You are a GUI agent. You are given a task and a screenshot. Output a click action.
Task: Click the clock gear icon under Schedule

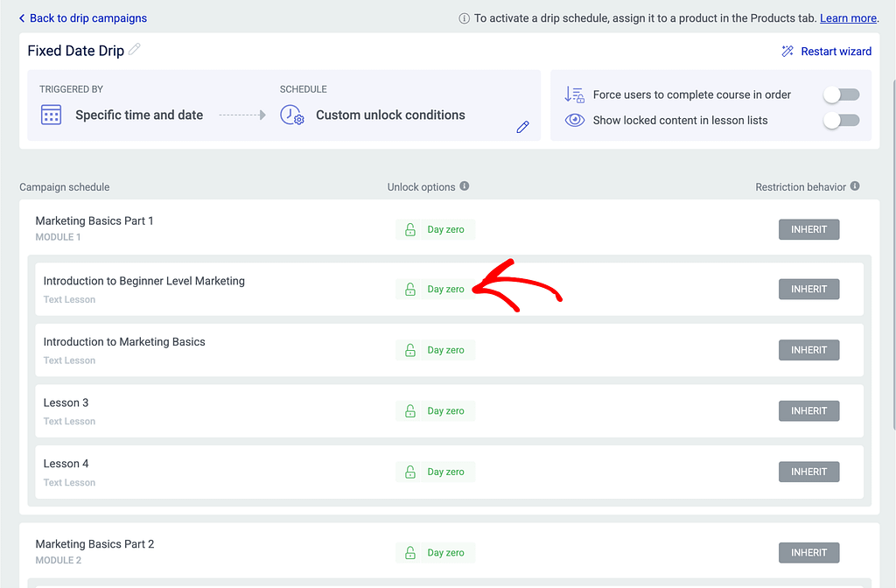click(x=291, y=115)
